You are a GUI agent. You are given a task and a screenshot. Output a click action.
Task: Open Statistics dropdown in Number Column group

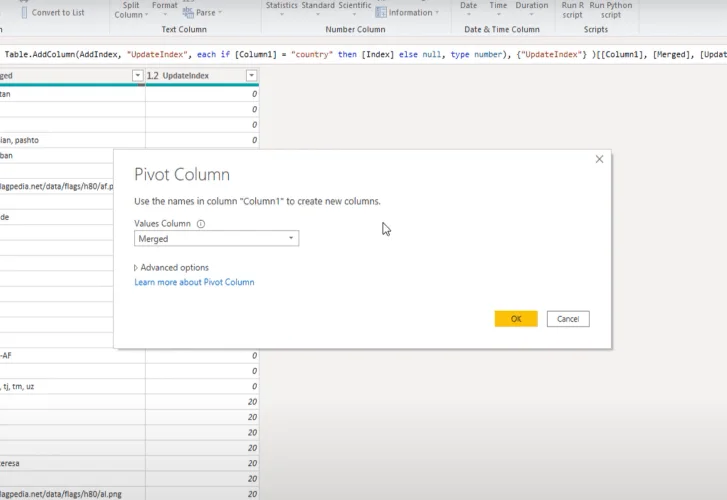coord(281,9)
